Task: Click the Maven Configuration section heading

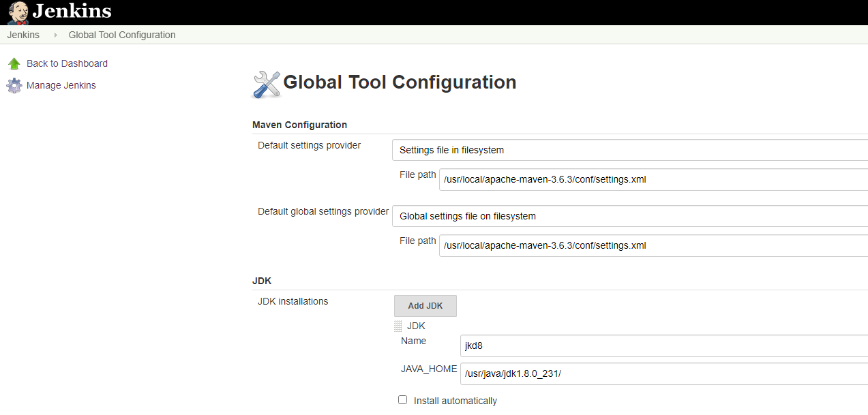Action: [299, 125]
